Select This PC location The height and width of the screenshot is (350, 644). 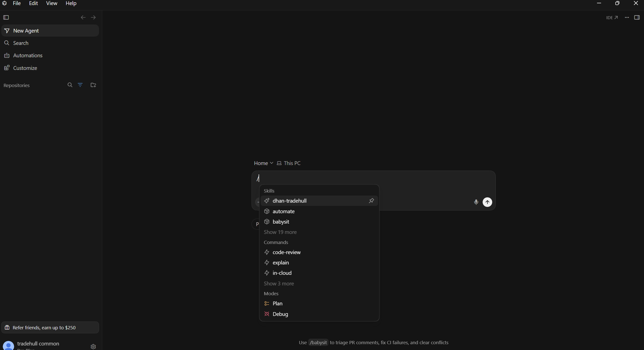point(289,163)
